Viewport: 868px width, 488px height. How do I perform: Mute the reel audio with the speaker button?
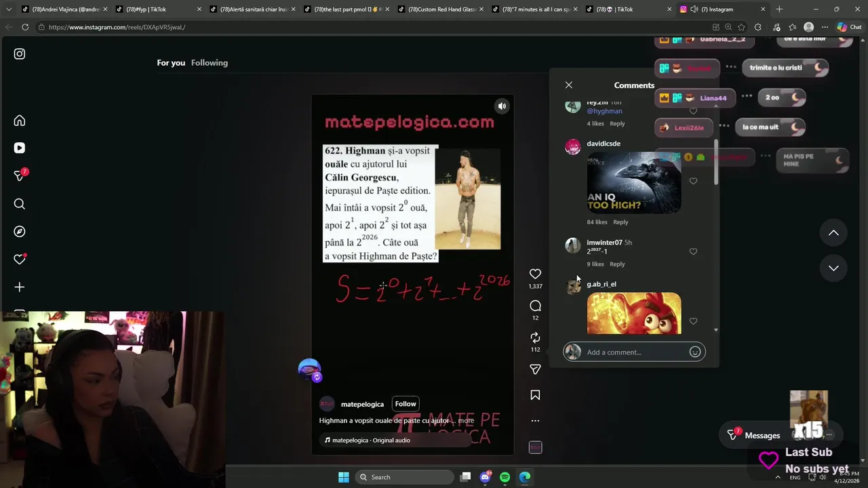tap(502, 106)
